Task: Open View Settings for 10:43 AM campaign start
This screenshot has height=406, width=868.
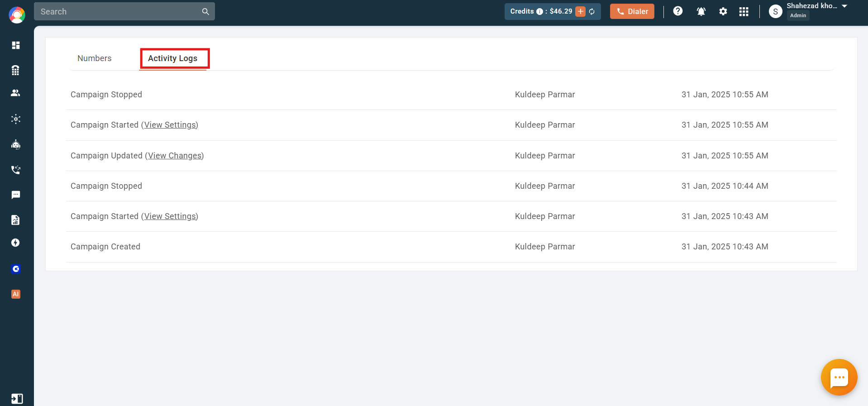Action: tap(170, 216)
